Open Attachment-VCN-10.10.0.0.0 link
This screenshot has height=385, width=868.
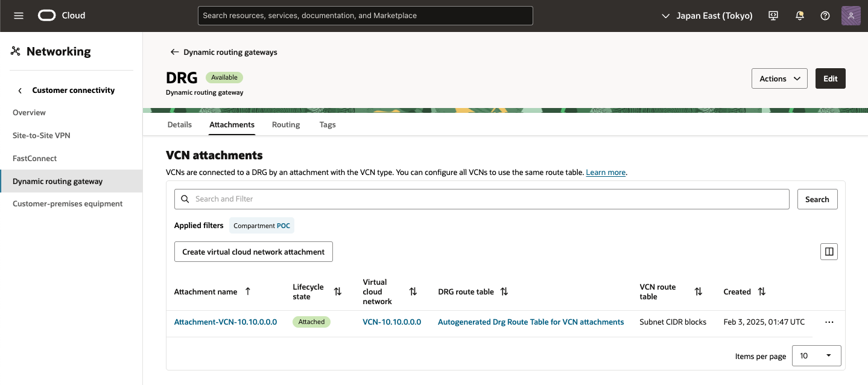click(226, 322)
